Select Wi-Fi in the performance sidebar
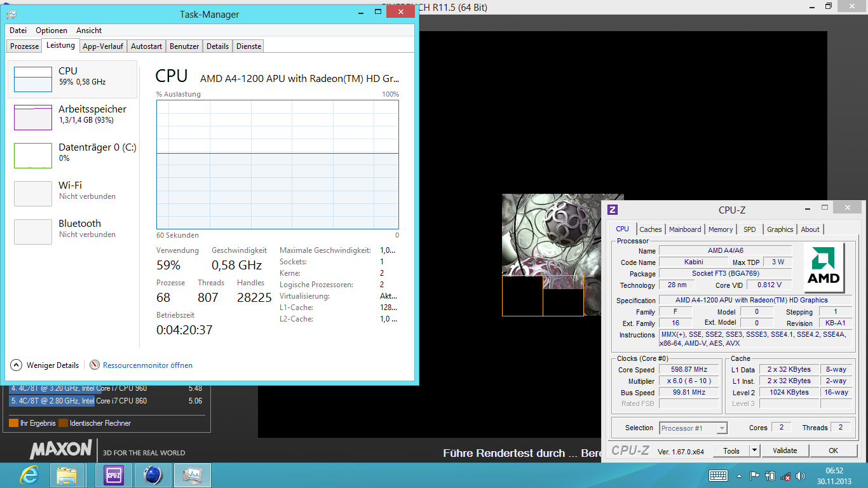Viewport: 868px width, 488px height. pyautogui.click(x=72, y=194)
